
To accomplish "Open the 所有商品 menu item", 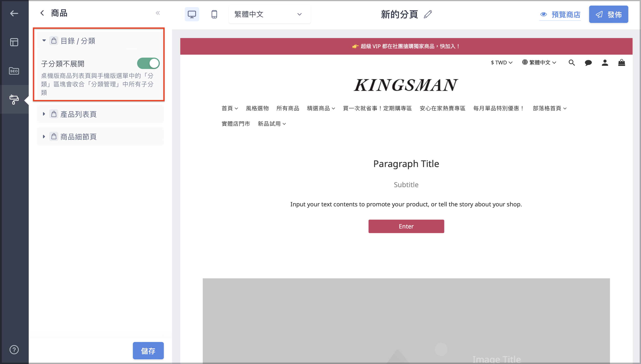I will tap(288, 108).
